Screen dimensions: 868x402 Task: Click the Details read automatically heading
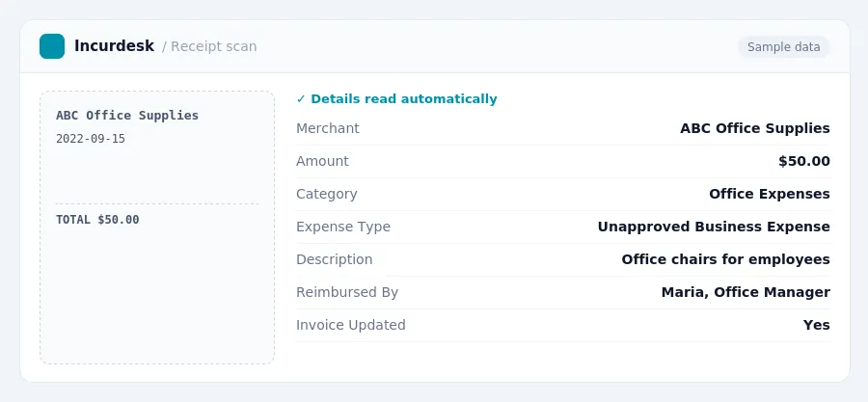tap(404, 99)
